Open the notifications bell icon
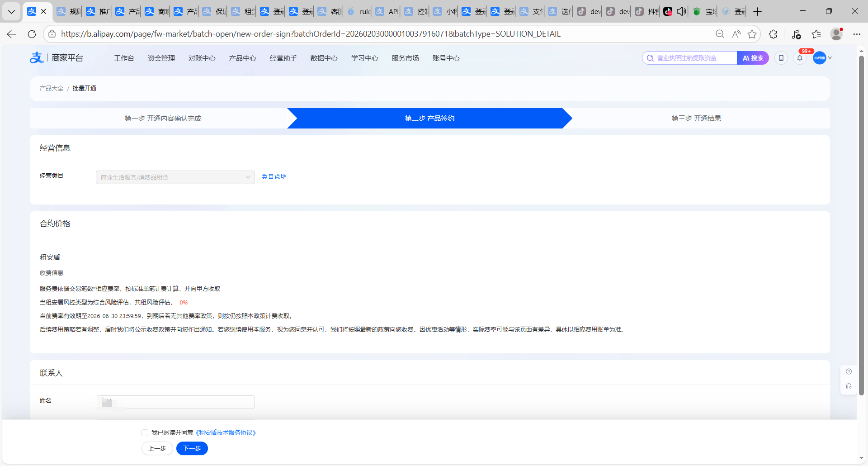 (x=800, y=58)
